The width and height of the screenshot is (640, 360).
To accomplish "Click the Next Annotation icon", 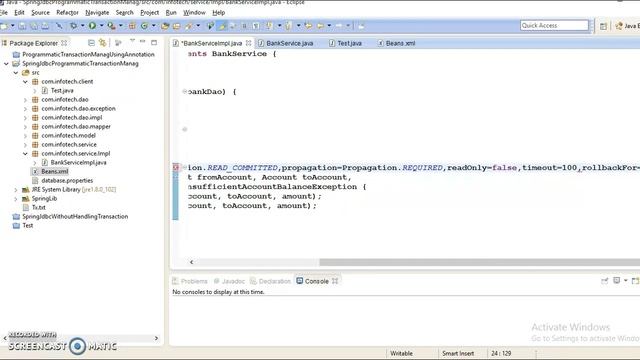I will (x=269, y=26).
